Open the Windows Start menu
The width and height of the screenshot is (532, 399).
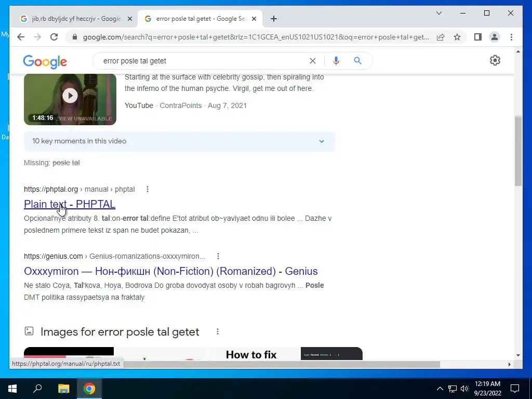pos(12,389)
